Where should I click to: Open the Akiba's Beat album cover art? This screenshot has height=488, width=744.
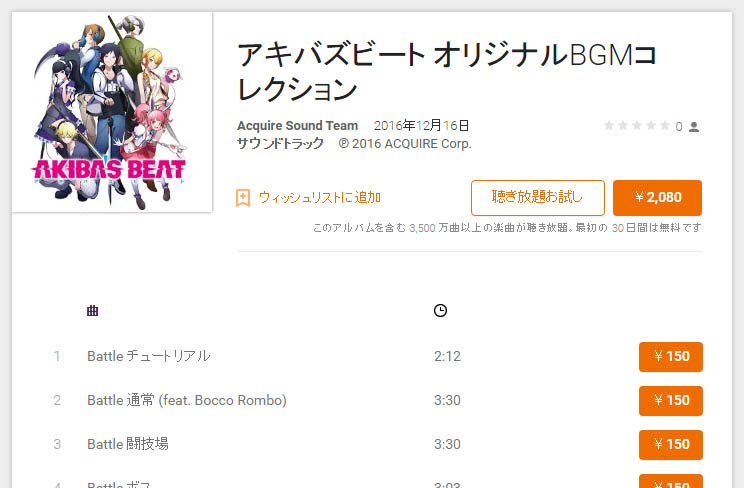[x=112, y=112]
